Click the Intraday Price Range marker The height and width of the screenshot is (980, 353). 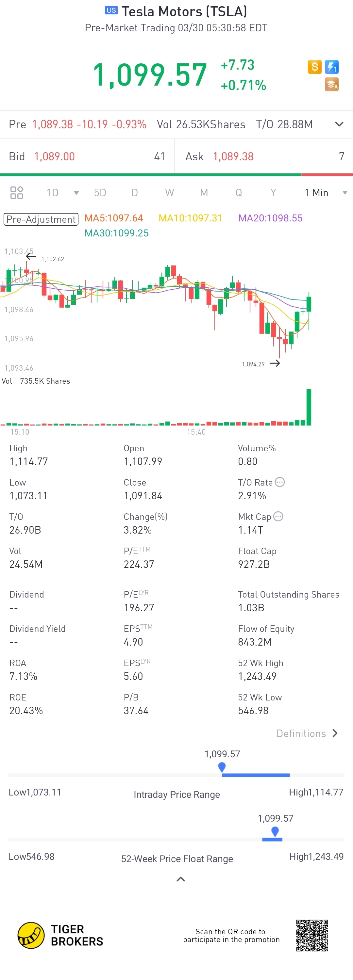[222, 766]
